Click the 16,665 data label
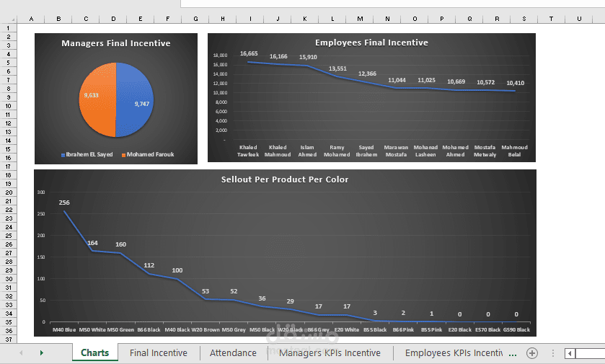The image size is (605, 364). pos(249,53)
